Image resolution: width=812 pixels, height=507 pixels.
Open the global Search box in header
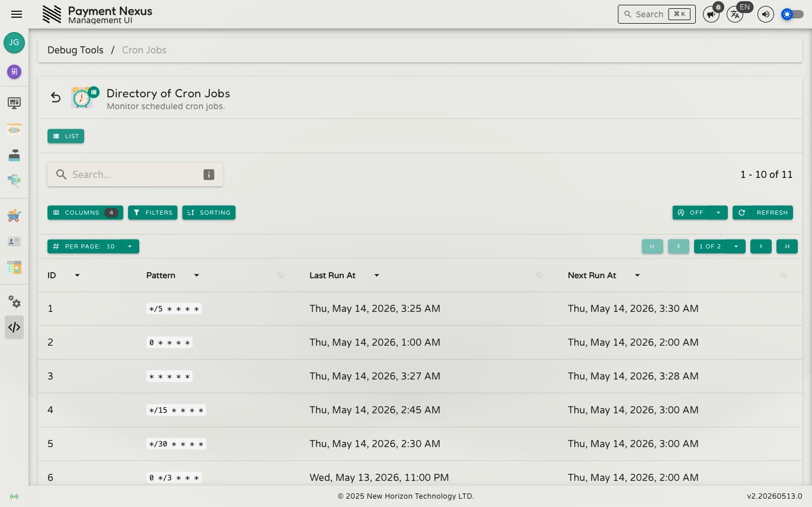657,14
